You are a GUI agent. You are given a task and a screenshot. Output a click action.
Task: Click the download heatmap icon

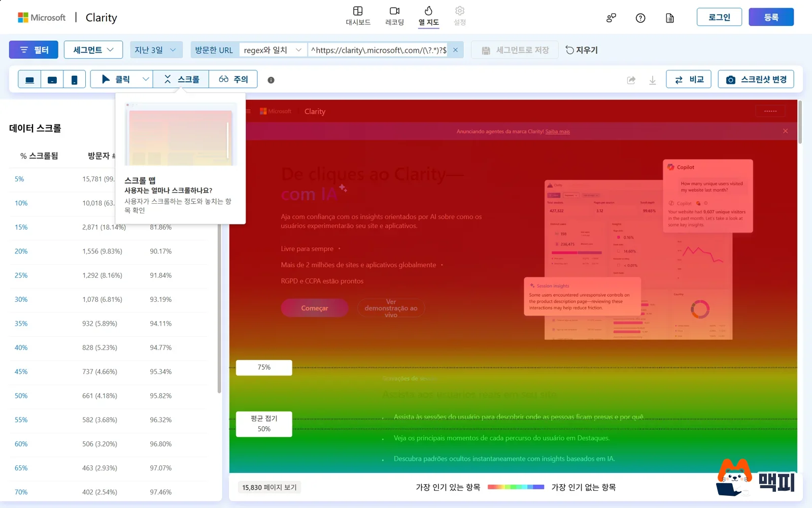click(653, 80)
